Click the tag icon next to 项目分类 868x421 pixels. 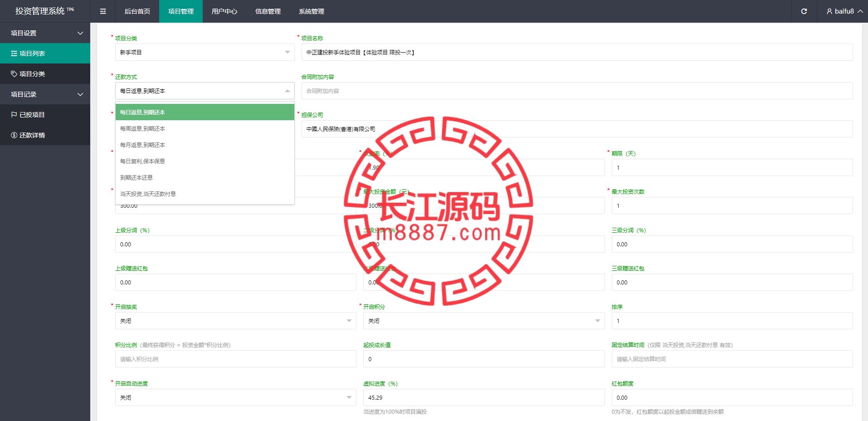(14, 74)
